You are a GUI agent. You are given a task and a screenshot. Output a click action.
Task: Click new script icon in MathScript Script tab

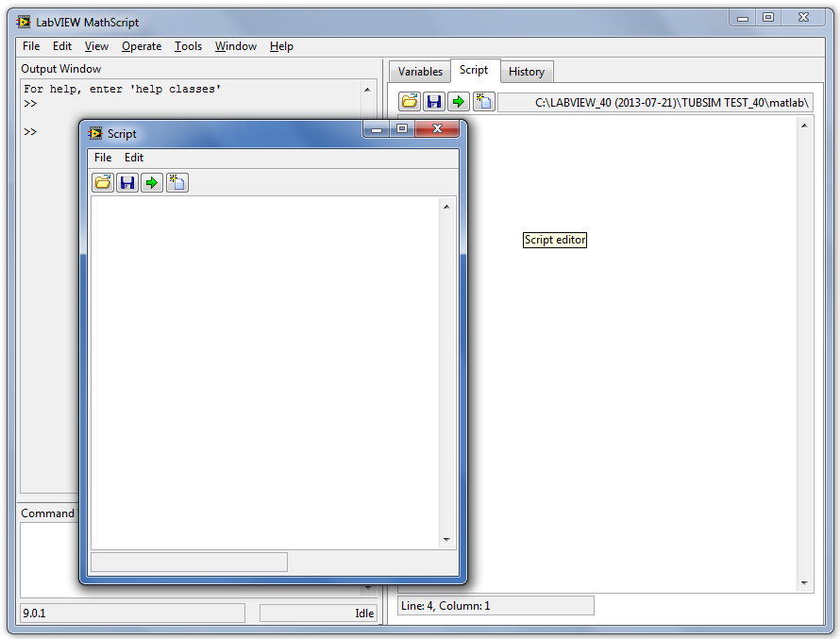click(484, 101)
